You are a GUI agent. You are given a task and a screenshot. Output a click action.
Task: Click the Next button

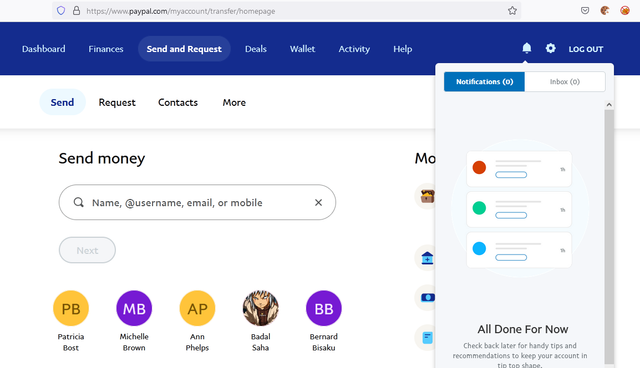coord(87,250)
